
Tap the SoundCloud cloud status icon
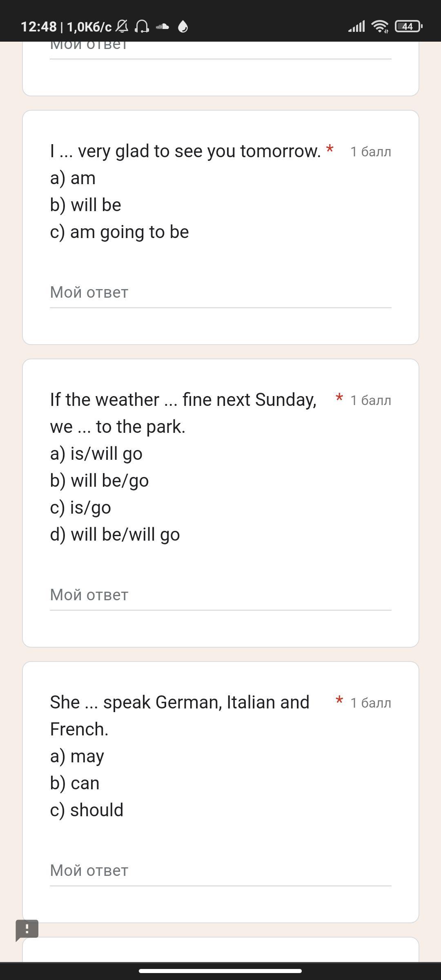(163, 27)
